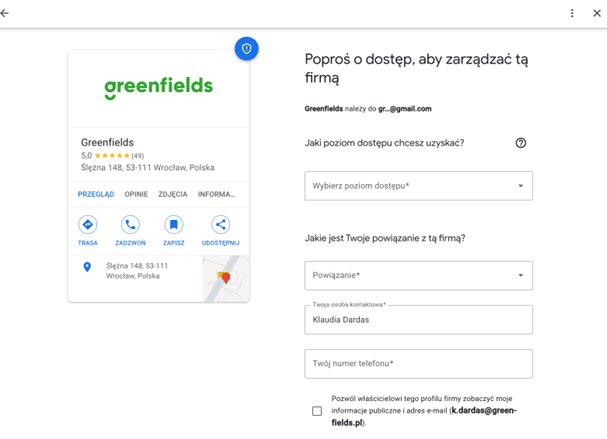The height and width of the screenshot is (439, 607).
Task: Switch to the Przegląd tab
Action: (96, 194)
